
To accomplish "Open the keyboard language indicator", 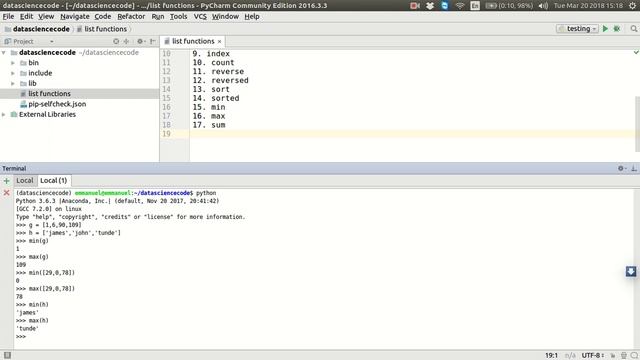I will (475, 6).
